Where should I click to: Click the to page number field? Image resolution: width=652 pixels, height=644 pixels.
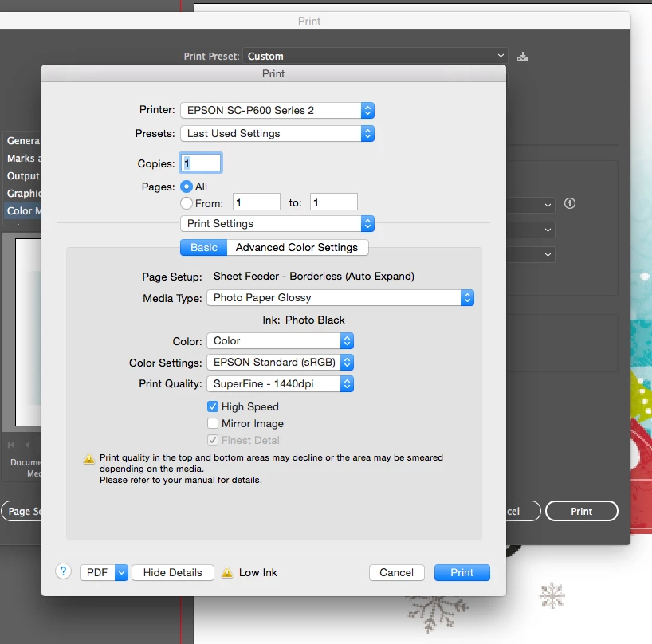(x=333, y=202)
